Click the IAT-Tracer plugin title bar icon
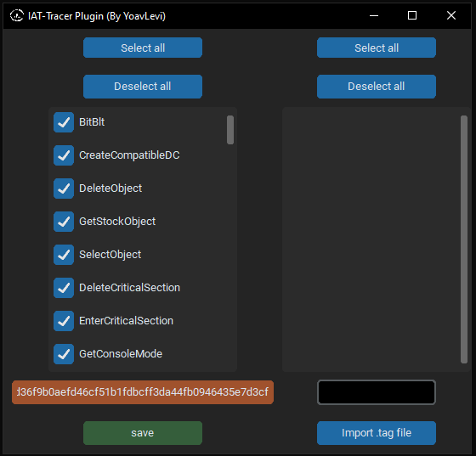This screenshot has height=456, width=476. click(17, 16)
